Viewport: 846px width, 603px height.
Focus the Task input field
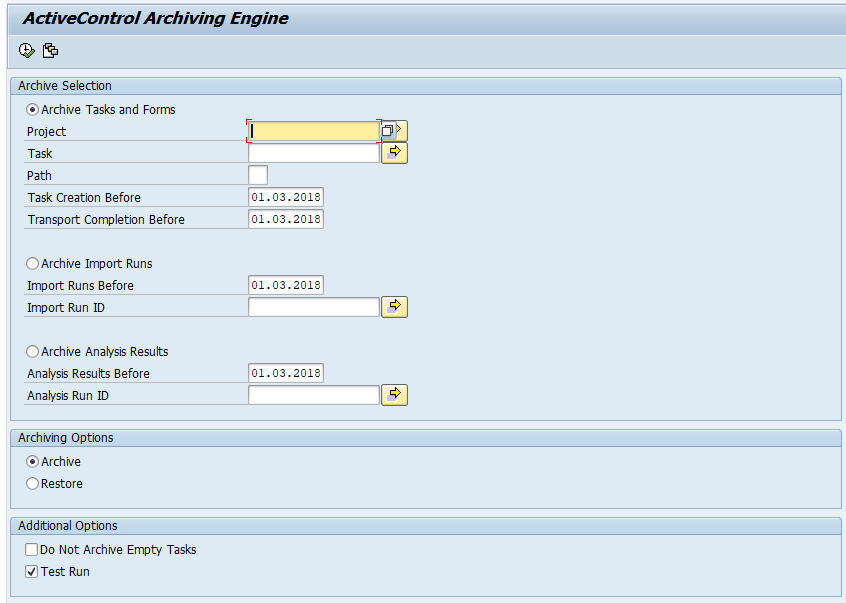click(313, 153)
